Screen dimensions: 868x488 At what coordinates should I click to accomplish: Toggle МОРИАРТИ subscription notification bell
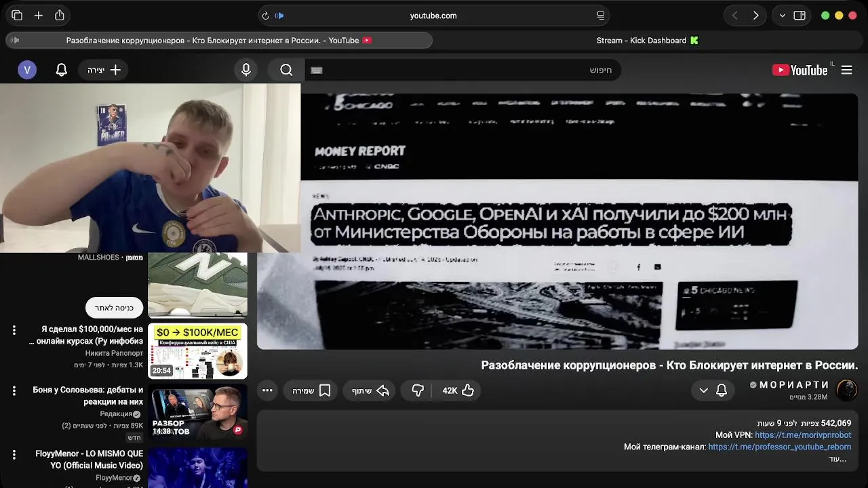coord(722,390)
